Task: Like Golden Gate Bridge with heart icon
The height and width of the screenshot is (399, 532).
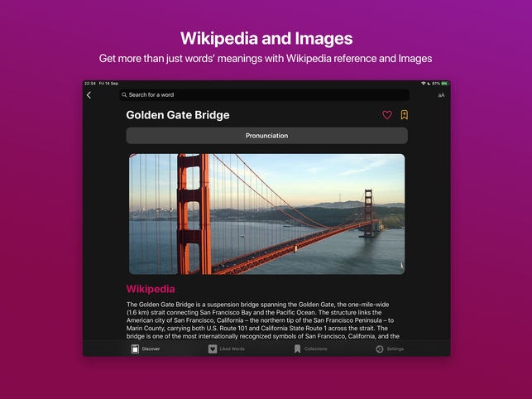Action: click(x=387, y=115)
